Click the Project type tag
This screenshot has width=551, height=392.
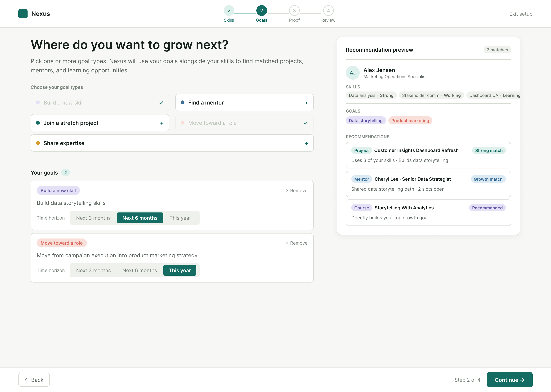pos(361,150)
